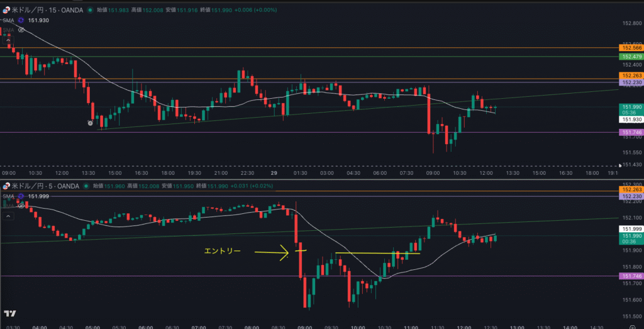Click the USD/JPY flag icon on the 5-minute chart
Screen dimensions: 644x329
point(6,186)
